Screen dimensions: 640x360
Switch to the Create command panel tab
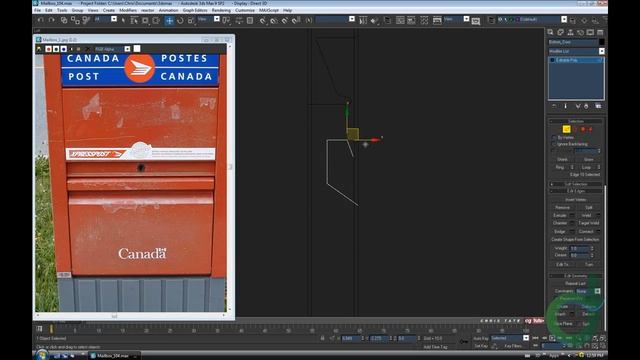[551, 32]
